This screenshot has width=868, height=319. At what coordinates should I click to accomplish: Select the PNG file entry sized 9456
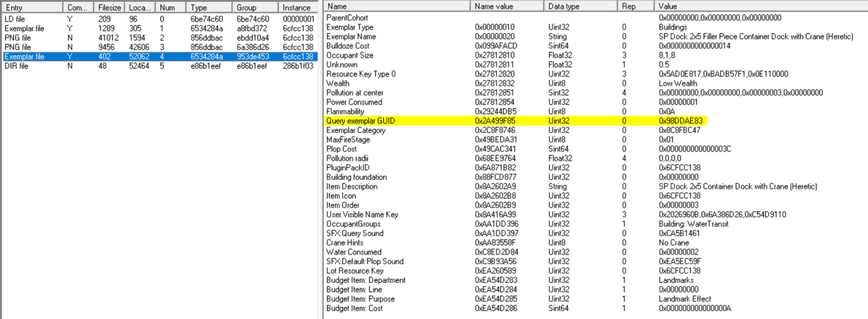tap(158, 48)
